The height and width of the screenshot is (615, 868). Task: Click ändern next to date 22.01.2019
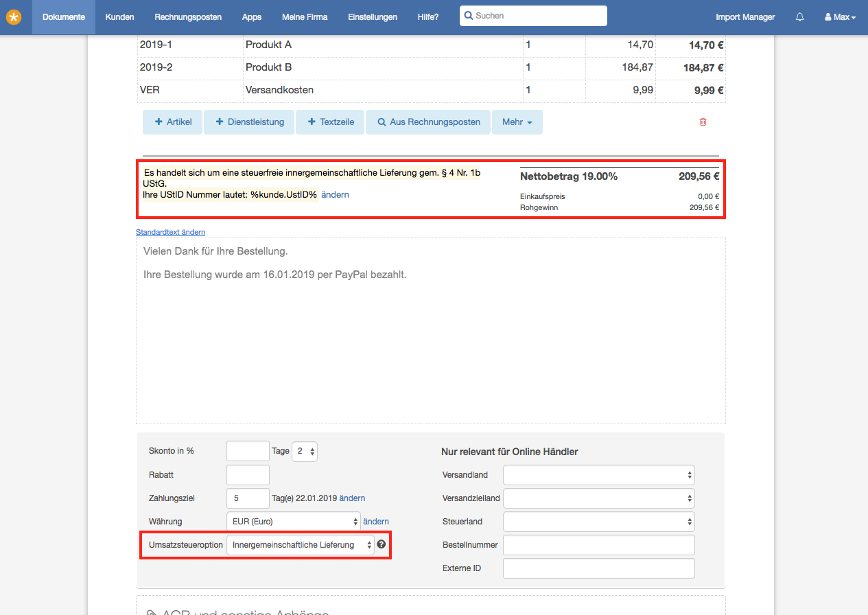(x=352, y=498)
